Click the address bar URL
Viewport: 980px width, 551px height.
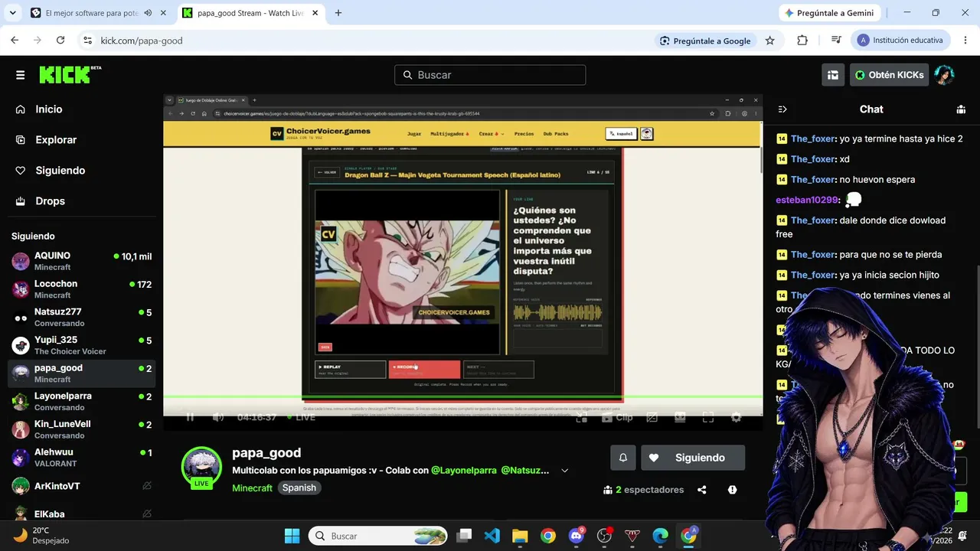pyautogui.click(x=142, y=41)
